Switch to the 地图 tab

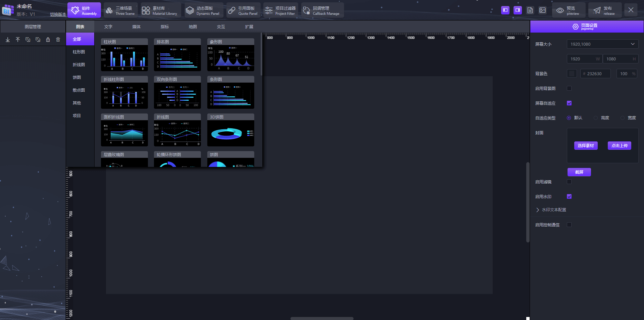tap(193, 27)
